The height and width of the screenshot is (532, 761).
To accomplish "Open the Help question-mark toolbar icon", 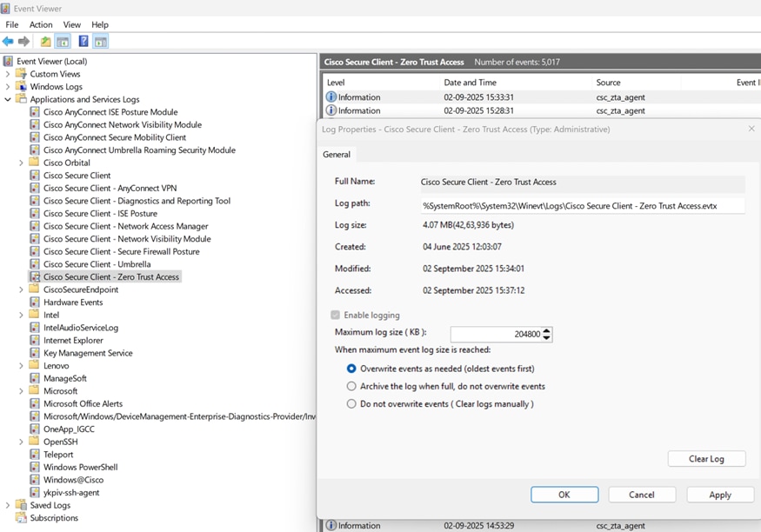I will [83, 41].
